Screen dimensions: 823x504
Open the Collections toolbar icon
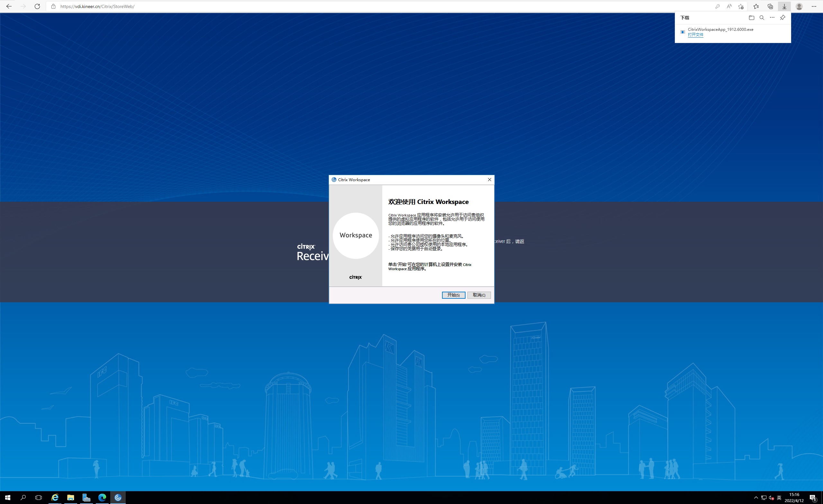point(770,6)
